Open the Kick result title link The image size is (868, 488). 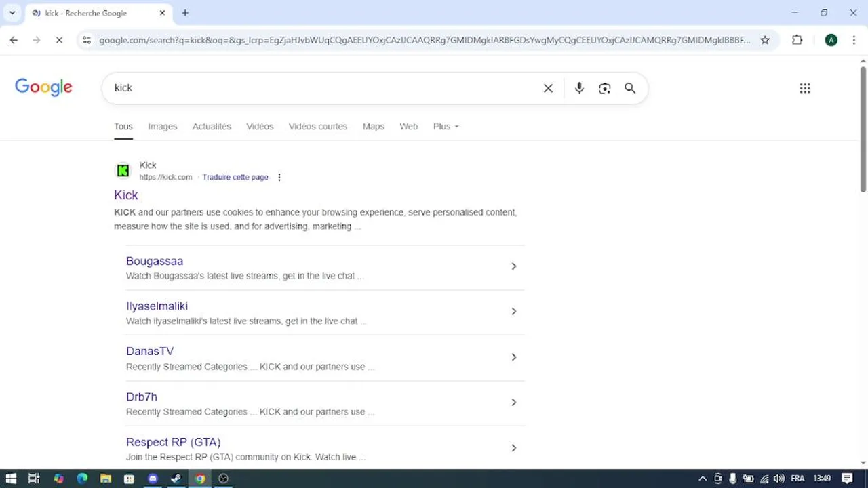click(126, 195)
